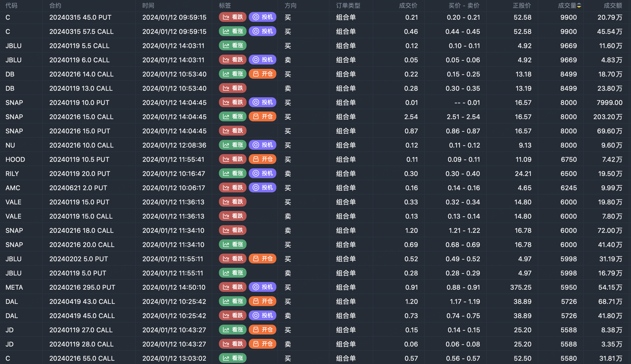The width and height of the screenshot is (631, 364).
Task: Open AMC ticker symbol
Action: tap(13, 188)
